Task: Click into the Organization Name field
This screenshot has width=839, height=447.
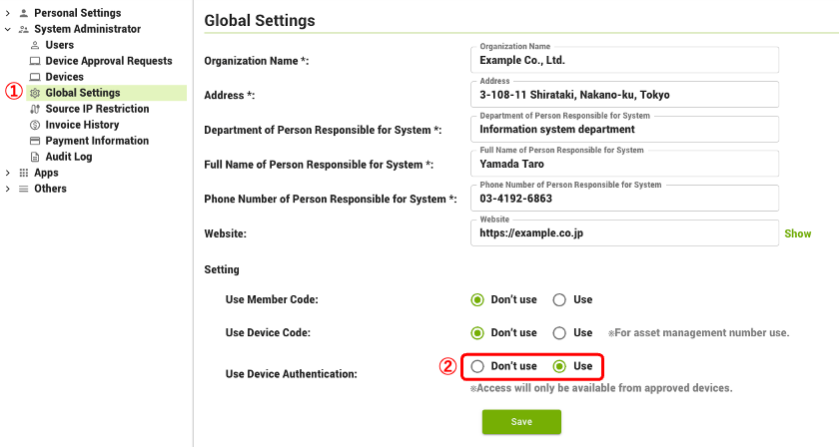Action: click(x=623, y=61)
